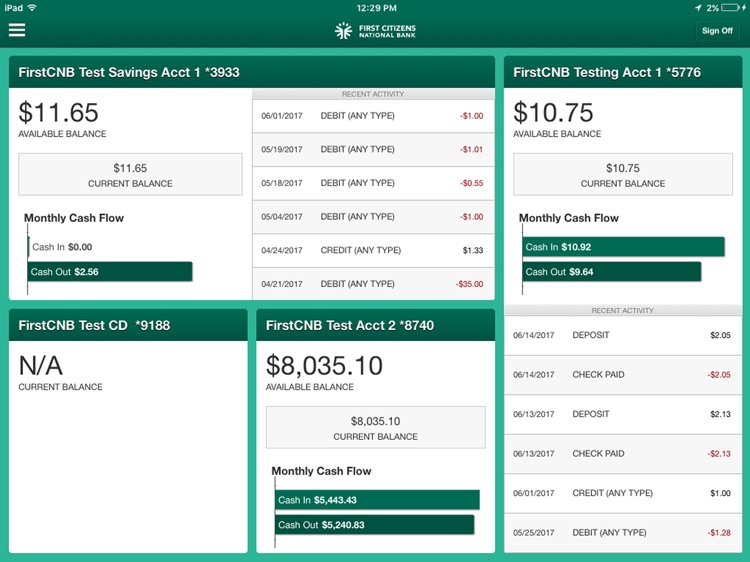Screen dimensions: 750x562
Task: Select the $8,035.10 current balance box
Action: tap(375, 428)
